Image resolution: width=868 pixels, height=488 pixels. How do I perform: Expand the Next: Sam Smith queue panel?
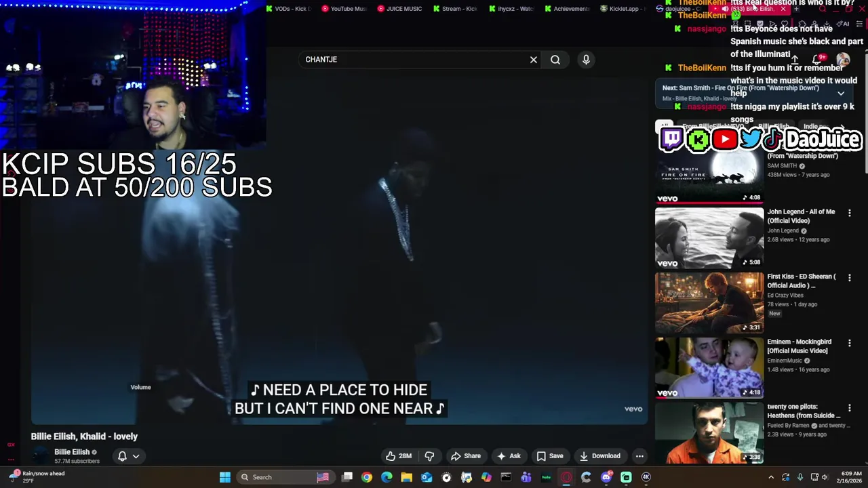click(841, 94)
